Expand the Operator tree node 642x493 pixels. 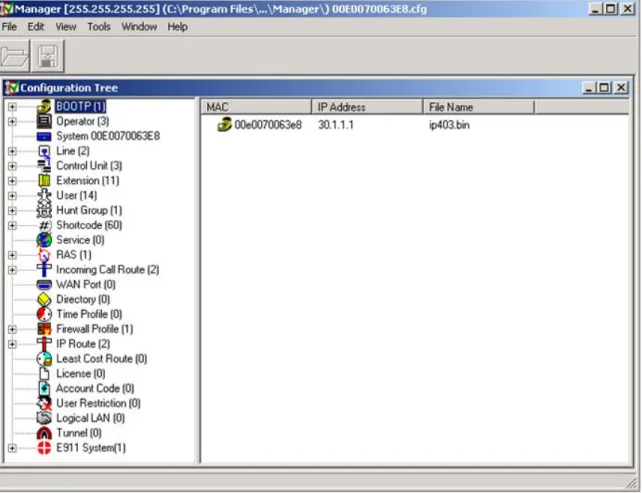tap(12, 122)
